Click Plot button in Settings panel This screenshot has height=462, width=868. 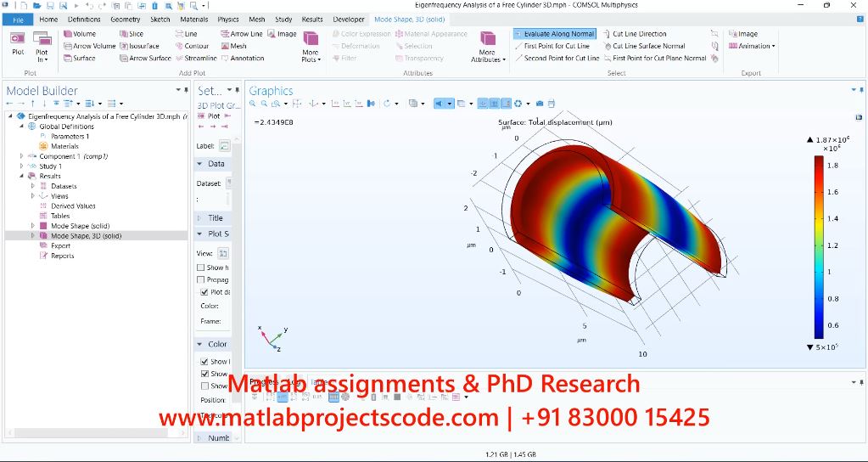click(x=210, y=116)
